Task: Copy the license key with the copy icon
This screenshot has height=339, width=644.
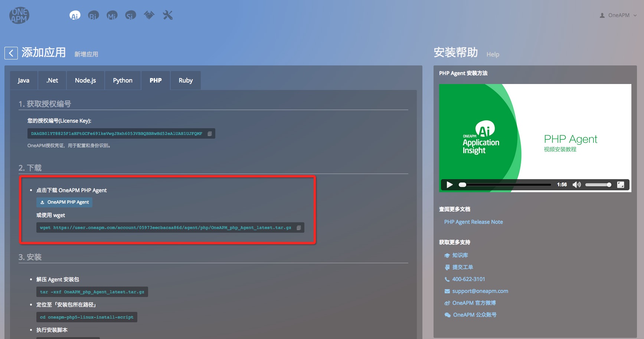Action: tap(210, 134)
